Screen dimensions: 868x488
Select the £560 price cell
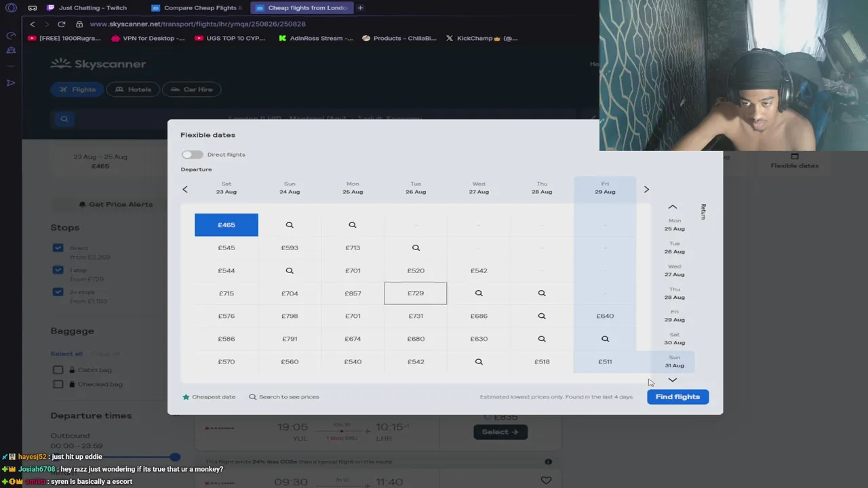(x=290, y=362)
